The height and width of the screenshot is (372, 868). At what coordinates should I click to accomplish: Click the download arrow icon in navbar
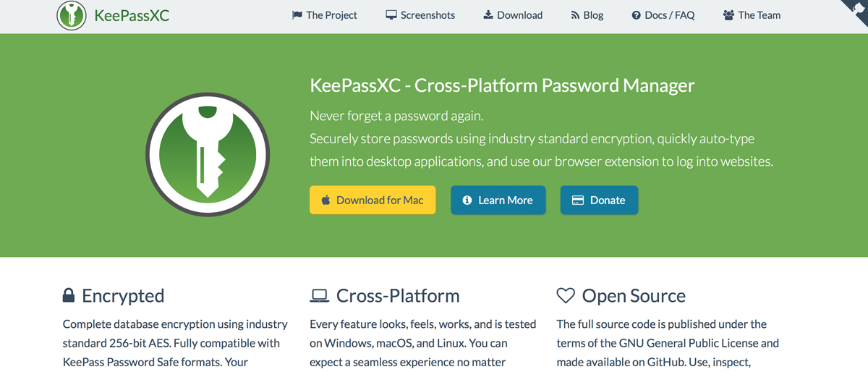click(x=488, y=14)
